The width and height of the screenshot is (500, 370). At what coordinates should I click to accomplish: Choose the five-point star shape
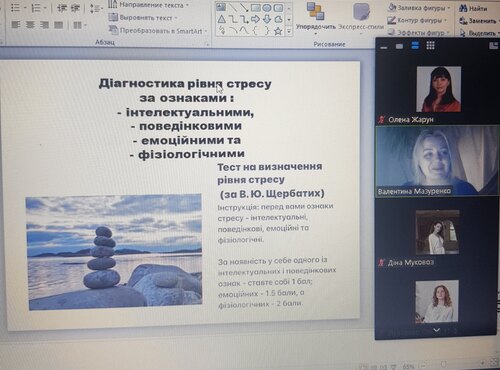coord(278,31)
